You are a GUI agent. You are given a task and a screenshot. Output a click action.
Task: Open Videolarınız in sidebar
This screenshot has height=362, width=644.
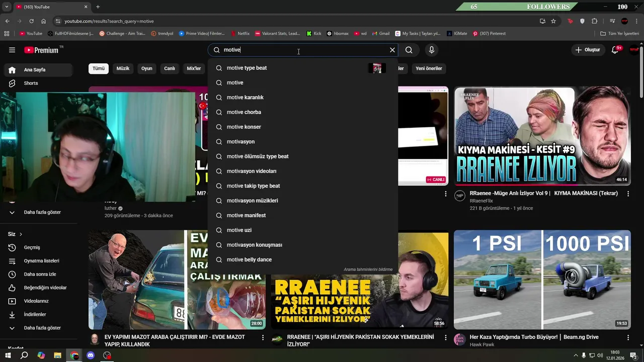39,301
